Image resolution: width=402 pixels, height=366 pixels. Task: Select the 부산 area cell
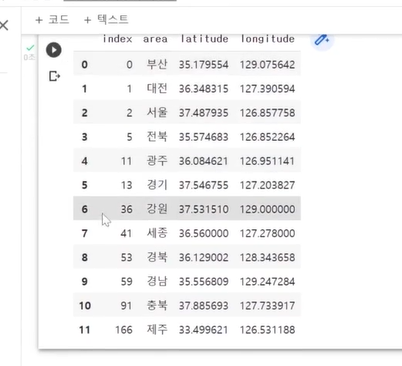pyautogui.click(x=157, y=64)
